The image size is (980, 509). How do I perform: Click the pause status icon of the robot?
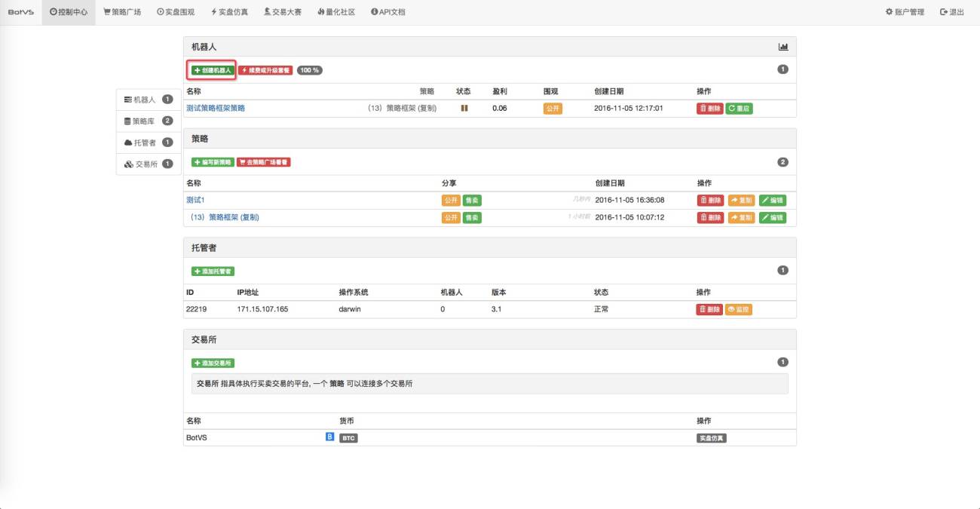[x=464, y=109]
